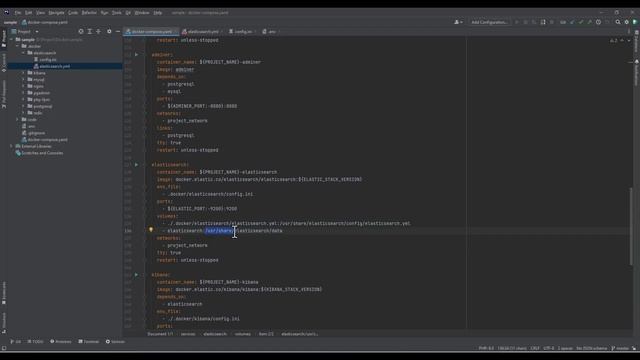
Task: Hide the Project panel with the minus icon
Action: pyautogui.click(x=118, y=31)
